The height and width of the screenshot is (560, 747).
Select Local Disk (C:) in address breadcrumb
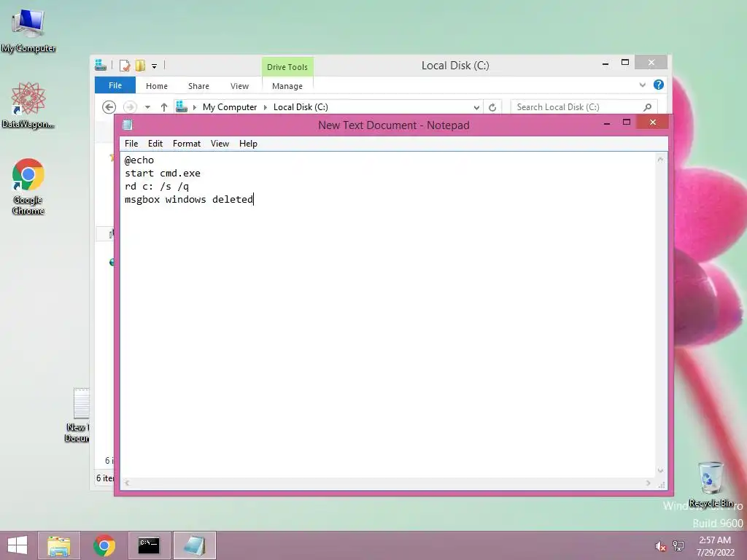[x=301, y=107]
